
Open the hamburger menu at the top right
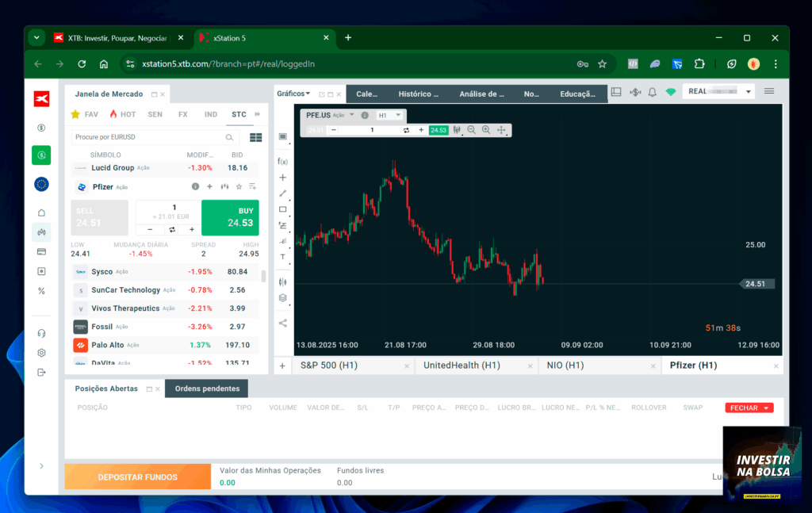pos(769,91)
